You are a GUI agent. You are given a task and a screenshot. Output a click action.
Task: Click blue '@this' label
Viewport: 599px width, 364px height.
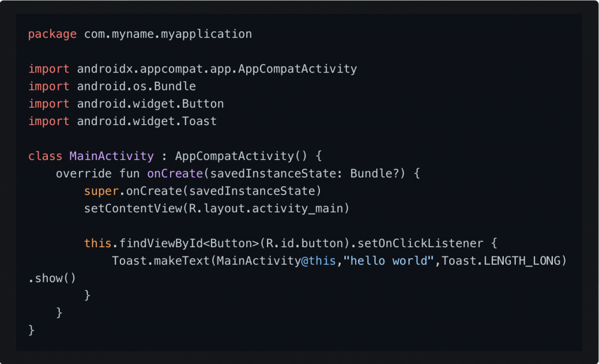coord(318,261)
